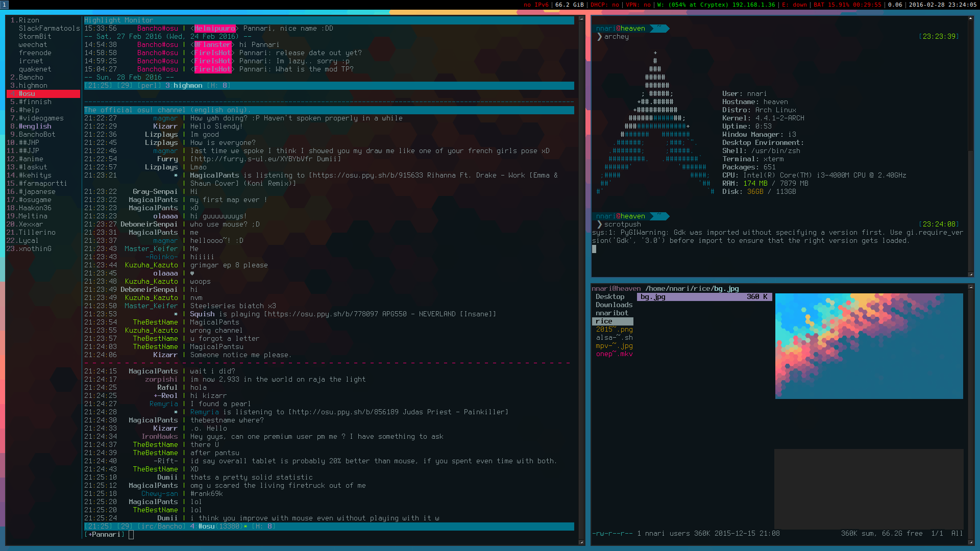Switch to the #finnish buffer
The image size is (980, 551).
point(35,102)
